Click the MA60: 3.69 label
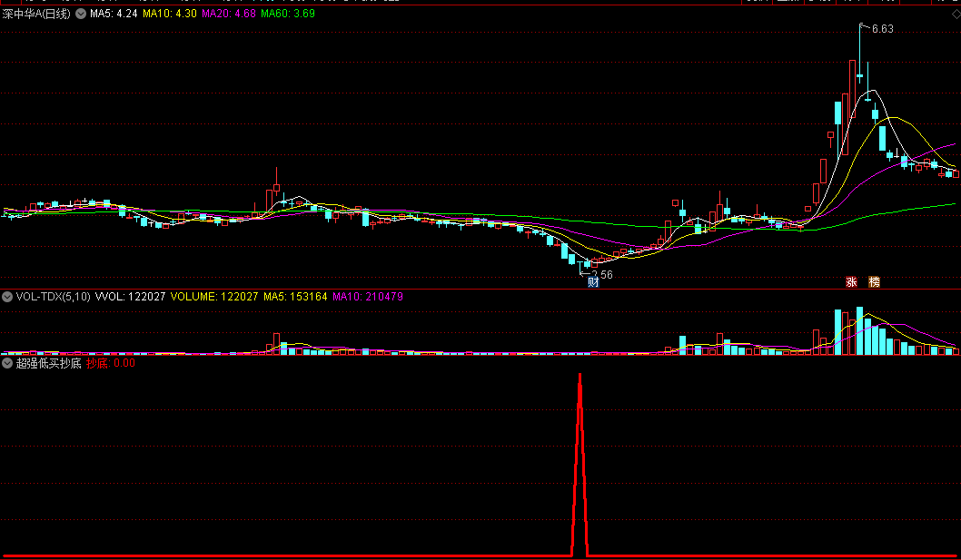 coord(288,14)
